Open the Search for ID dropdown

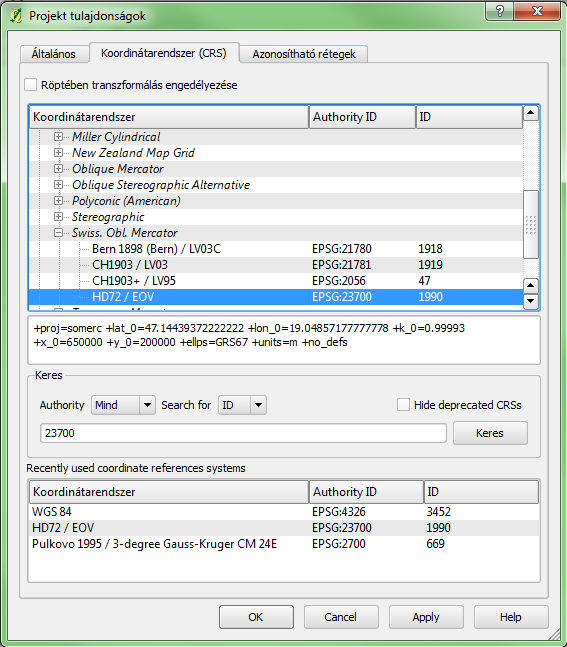click(242, 405)
